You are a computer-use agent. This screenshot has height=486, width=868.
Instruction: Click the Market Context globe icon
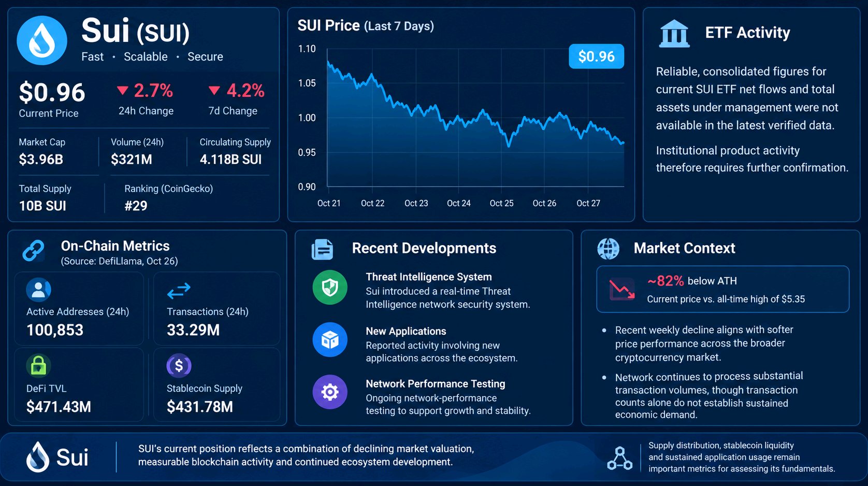point(608,249)
